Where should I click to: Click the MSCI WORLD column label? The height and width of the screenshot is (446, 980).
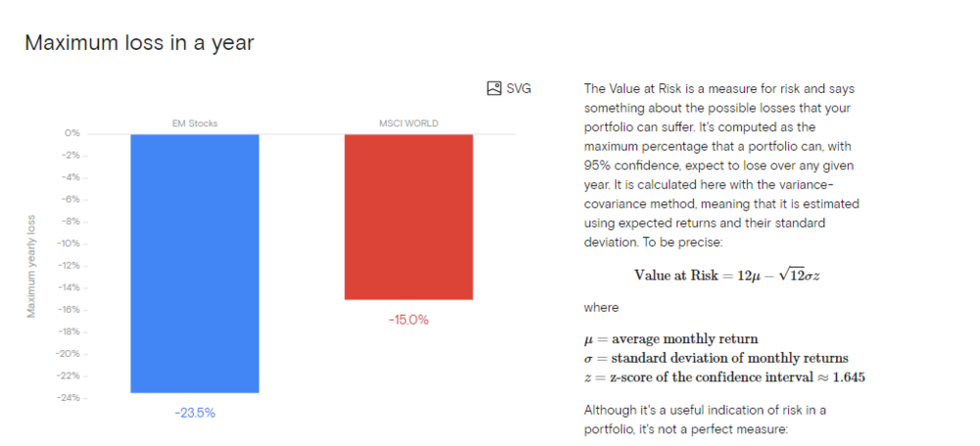pyautogui.click(x=409, y=124)
